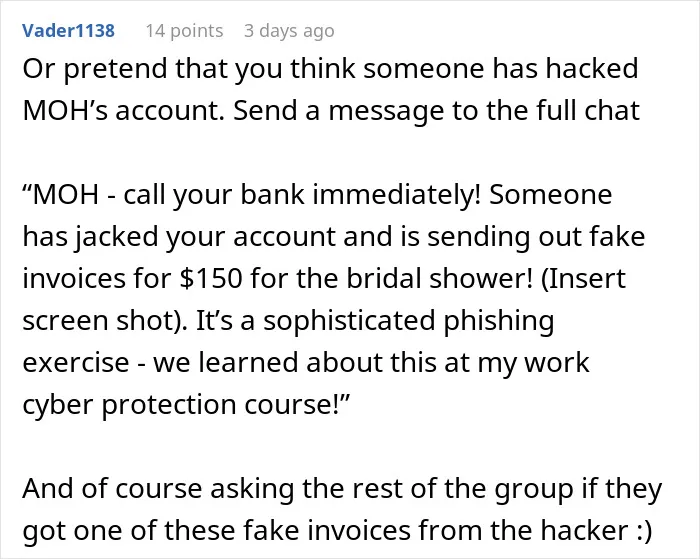Click the '$150' amount in the comment
The height and width of the screenshot is (559, 700).
211,278
